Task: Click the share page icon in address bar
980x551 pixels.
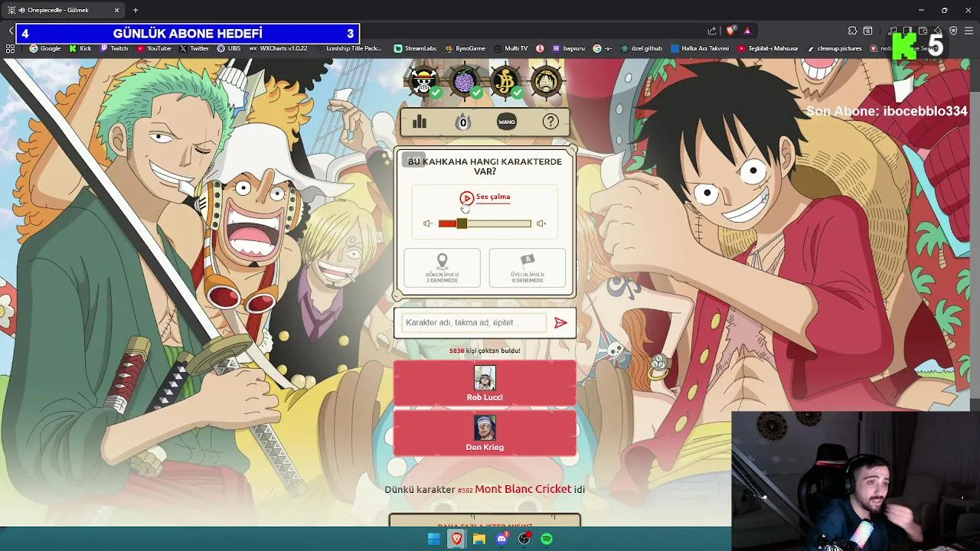Action: click(712, 31)
